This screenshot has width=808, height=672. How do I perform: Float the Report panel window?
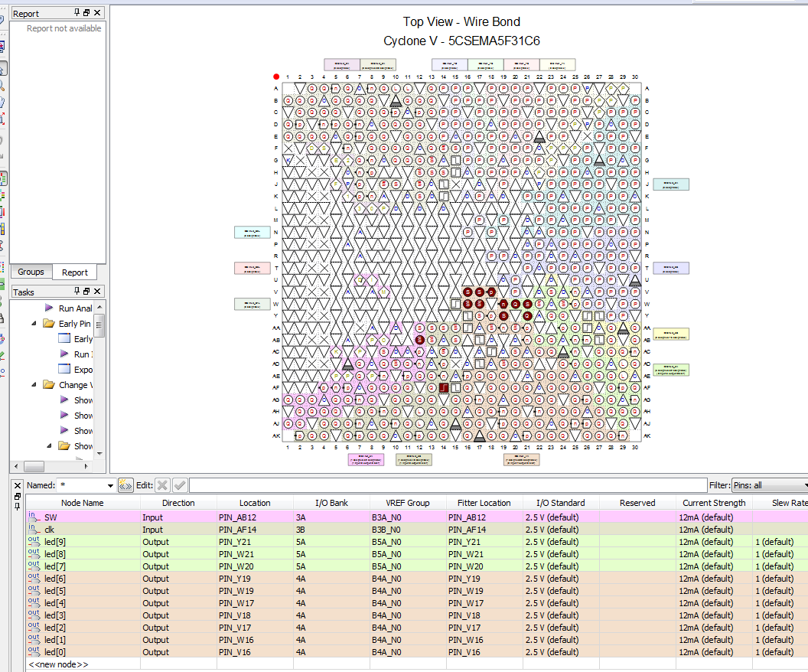[x=86, y=13]
